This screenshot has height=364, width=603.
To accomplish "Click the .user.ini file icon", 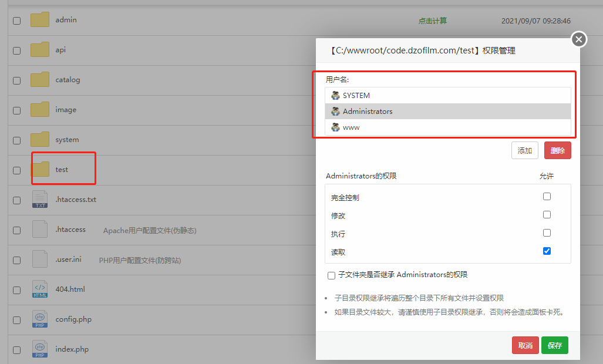I will coord(40,259).
